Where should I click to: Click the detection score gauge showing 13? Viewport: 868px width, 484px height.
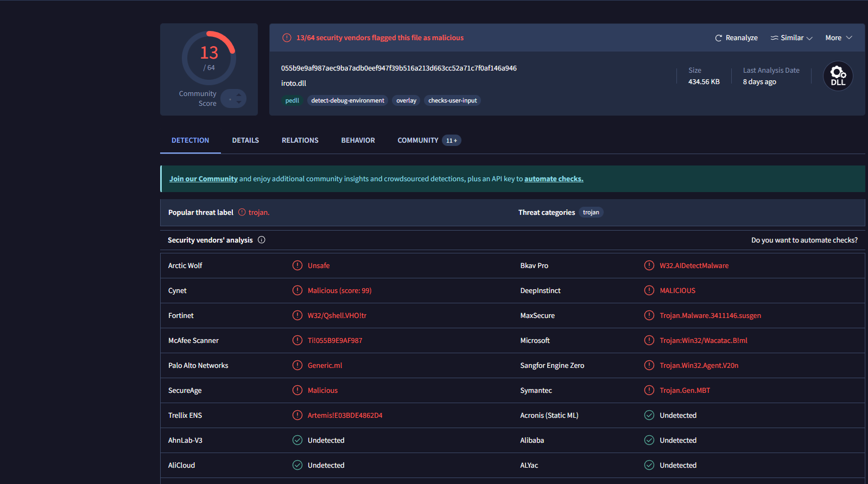tap(209, 58)
